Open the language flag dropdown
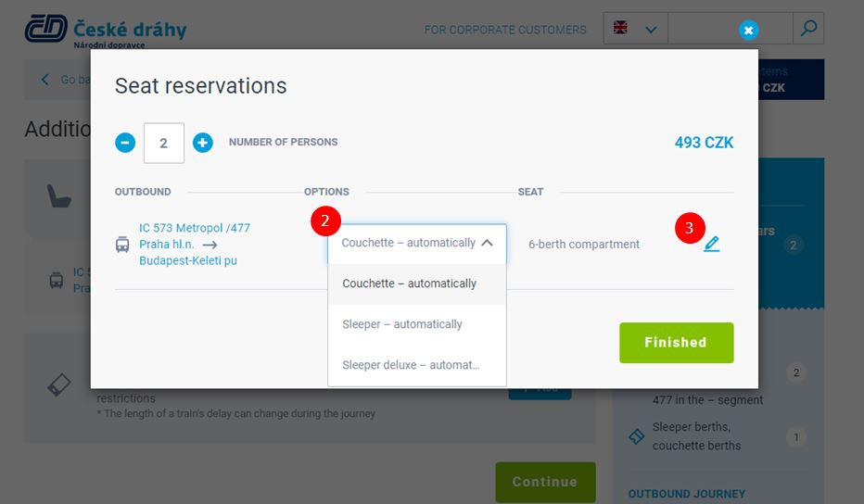Image resolution: width=864 pixels, height=504 pixels. [636, 28]
